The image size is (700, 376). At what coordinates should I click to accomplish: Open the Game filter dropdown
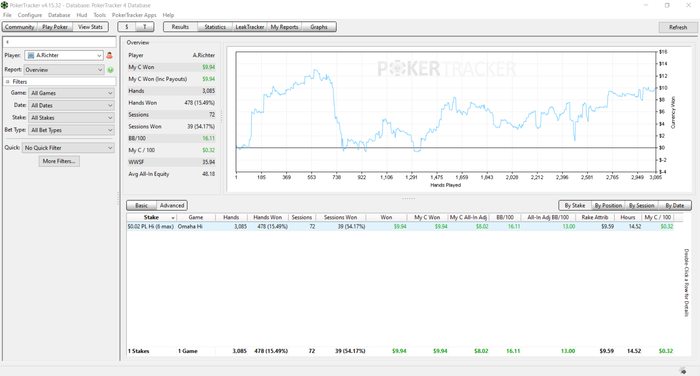click(x=71, y=93)
